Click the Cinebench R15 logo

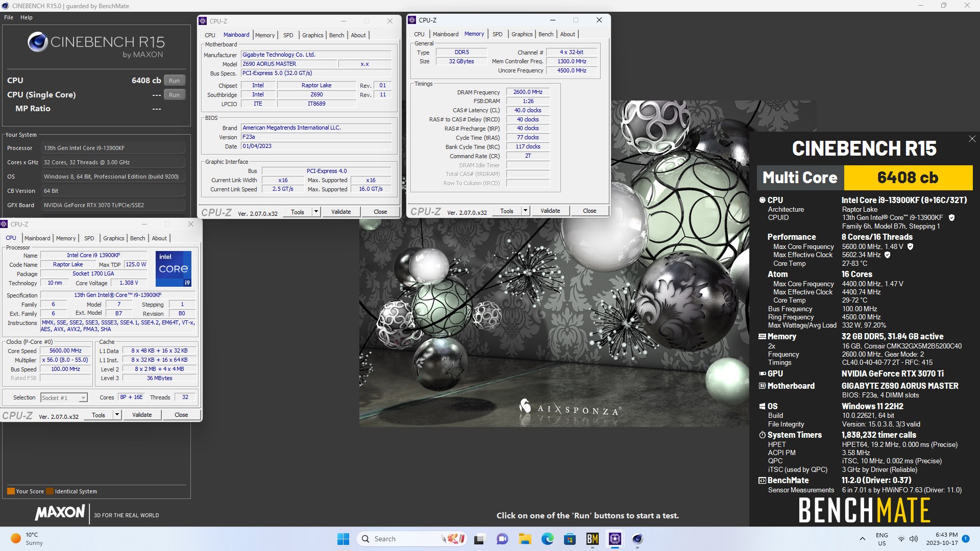(95, 44)
